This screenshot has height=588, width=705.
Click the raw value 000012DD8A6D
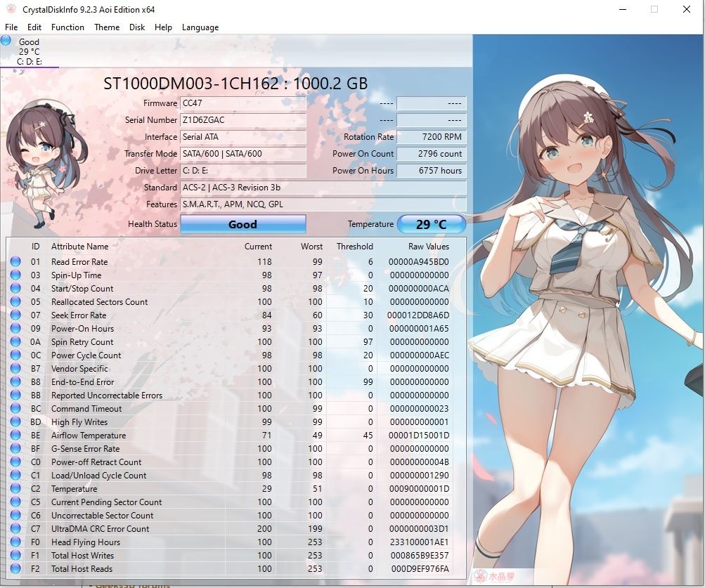pos(418,315)
